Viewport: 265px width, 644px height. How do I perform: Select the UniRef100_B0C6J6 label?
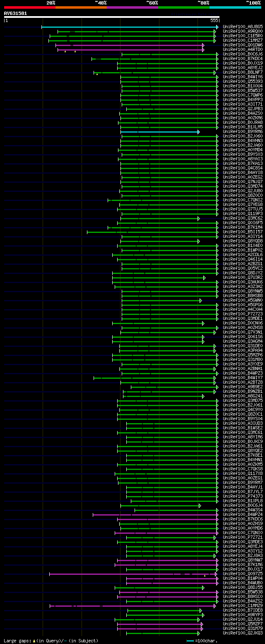[243, 54]
